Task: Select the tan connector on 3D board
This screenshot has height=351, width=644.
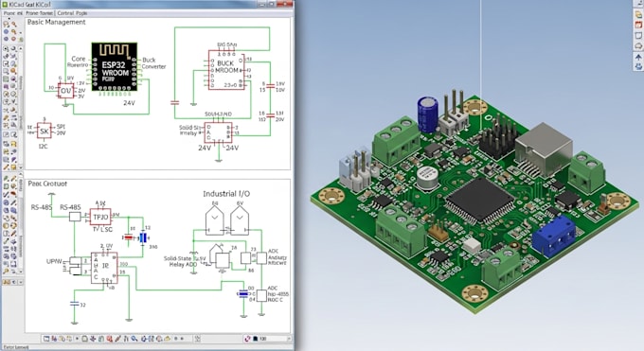Action: click(438, 232)
